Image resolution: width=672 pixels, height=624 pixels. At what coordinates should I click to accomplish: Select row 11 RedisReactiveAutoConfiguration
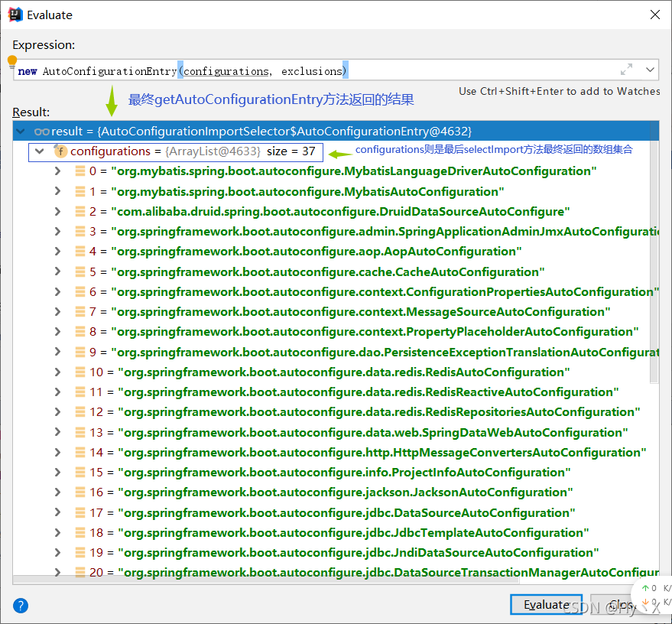336,392
